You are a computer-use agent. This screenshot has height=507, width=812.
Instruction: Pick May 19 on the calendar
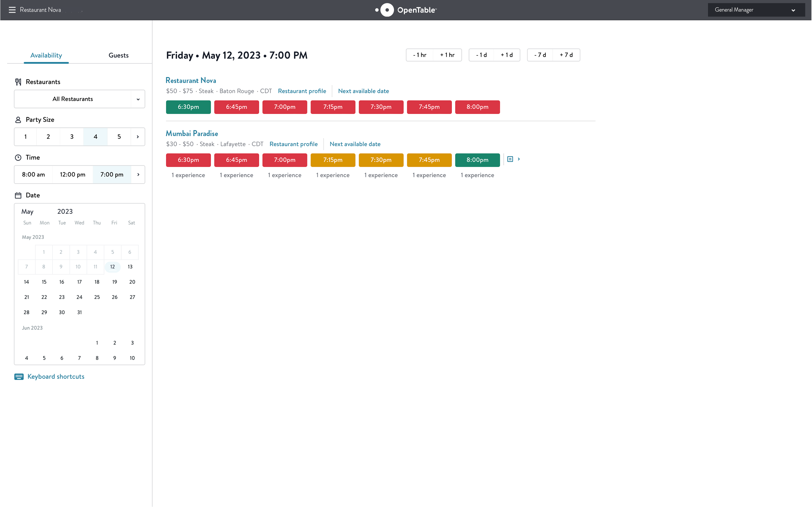(x=115, y=282)
